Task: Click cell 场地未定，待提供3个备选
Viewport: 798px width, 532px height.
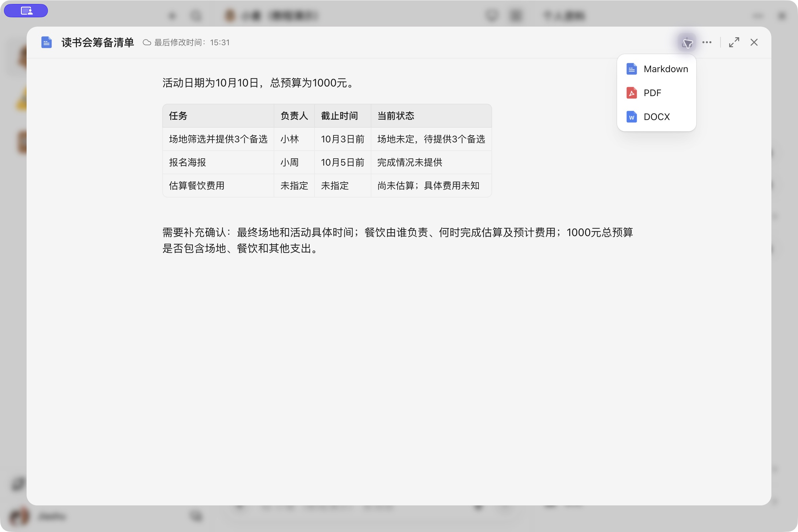Action: (x=431, y=139)
